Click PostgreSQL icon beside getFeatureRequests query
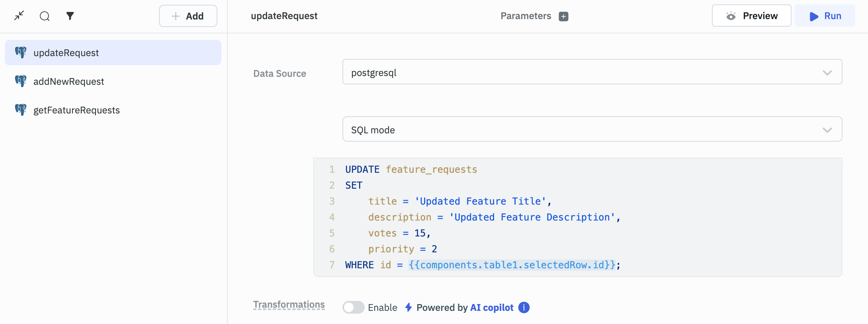 [x=21, y=110]
